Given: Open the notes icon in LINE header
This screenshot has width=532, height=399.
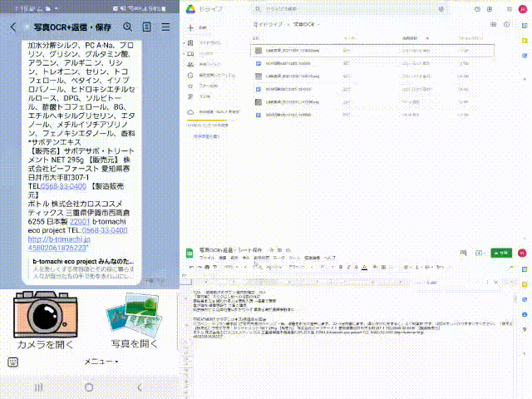Looking at the screenshot, I should coord(146,27).
